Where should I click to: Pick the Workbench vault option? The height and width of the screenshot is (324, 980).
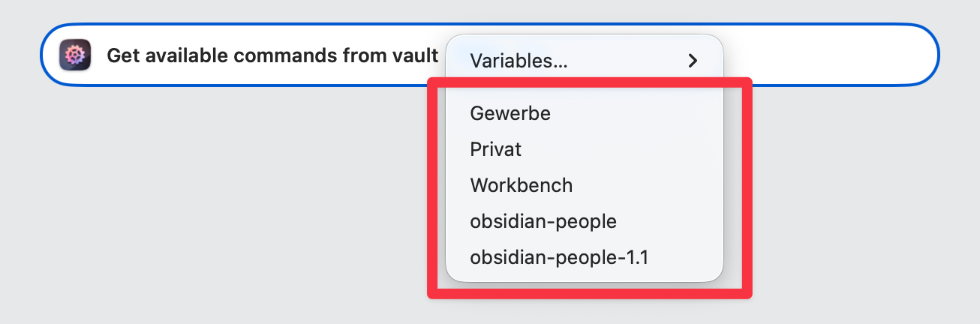click(521, 185)
